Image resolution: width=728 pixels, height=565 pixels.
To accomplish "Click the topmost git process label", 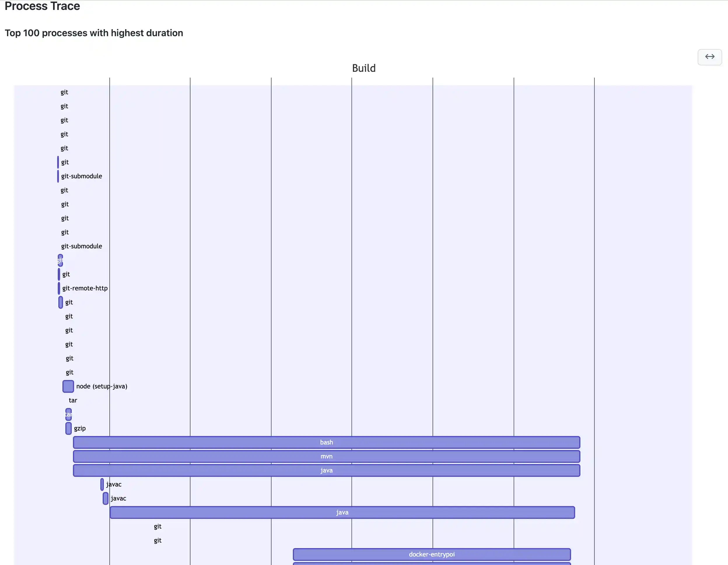I will click(64, 92).
